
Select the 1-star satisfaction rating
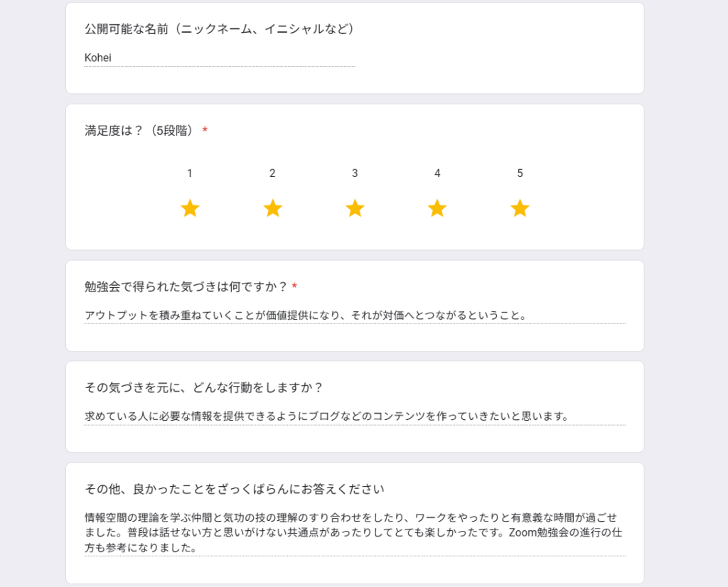coord(190,208)
